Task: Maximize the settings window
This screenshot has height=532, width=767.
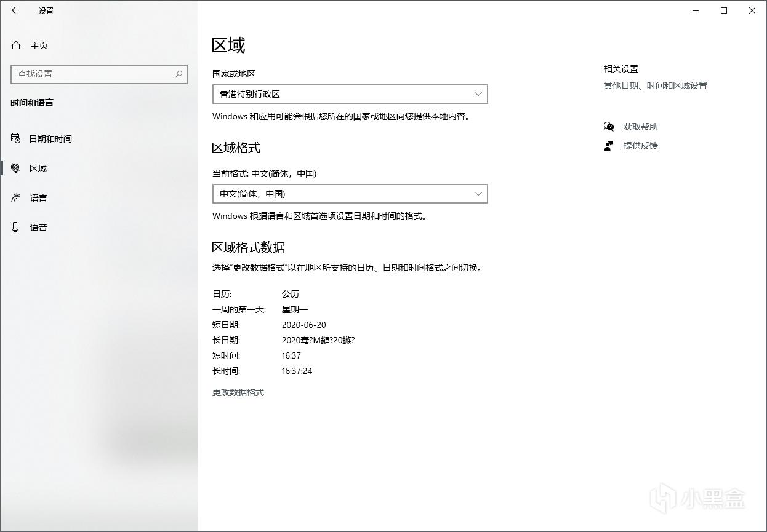Action: 724,10
